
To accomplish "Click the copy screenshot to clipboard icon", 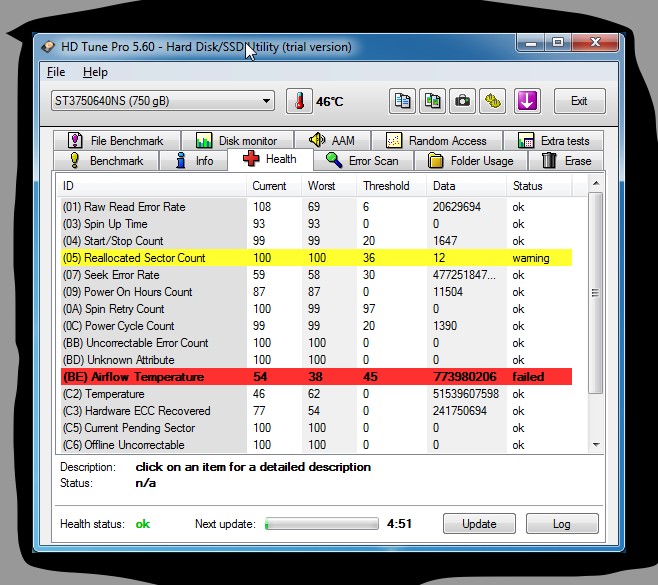I will tap(432, 101).
